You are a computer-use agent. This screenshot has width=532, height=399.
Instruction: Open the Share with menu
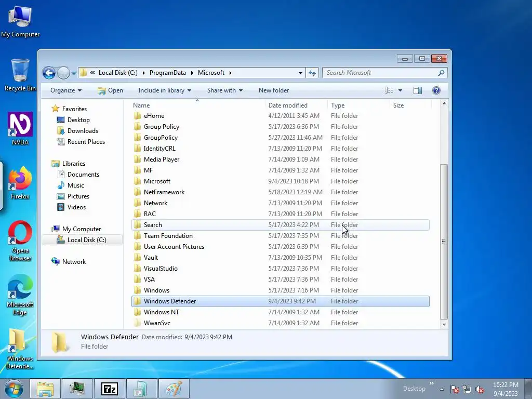click(225, 90)
